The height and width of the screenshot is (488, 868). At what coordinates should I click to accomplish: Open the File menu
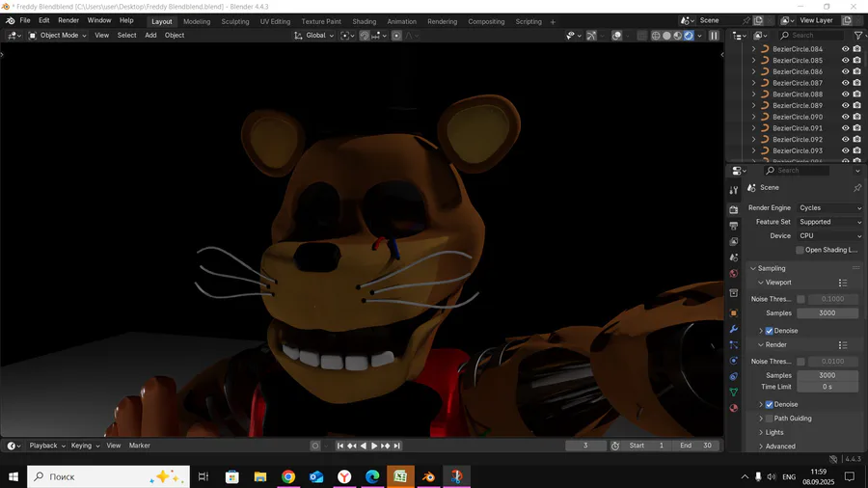click(x=25, y=20)
